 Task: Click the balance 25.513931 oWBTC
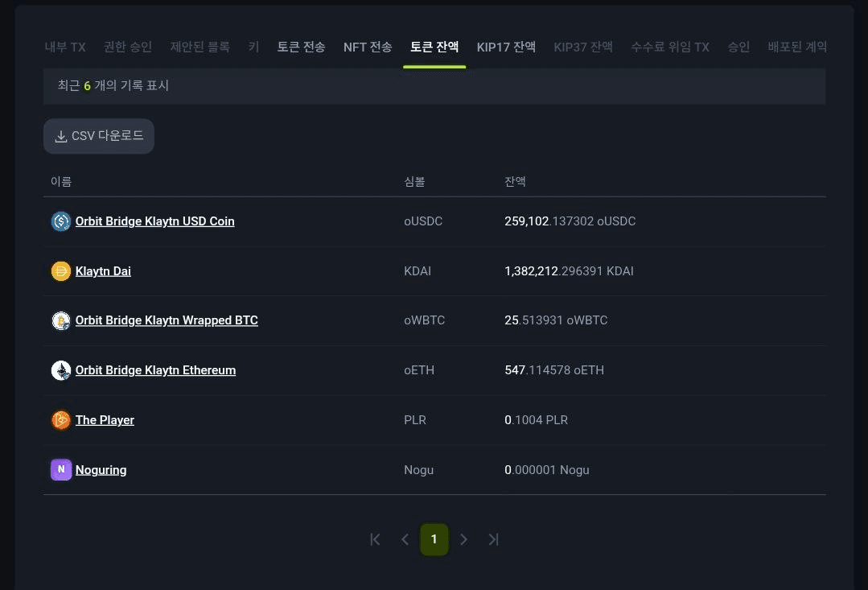pos(556,321)
